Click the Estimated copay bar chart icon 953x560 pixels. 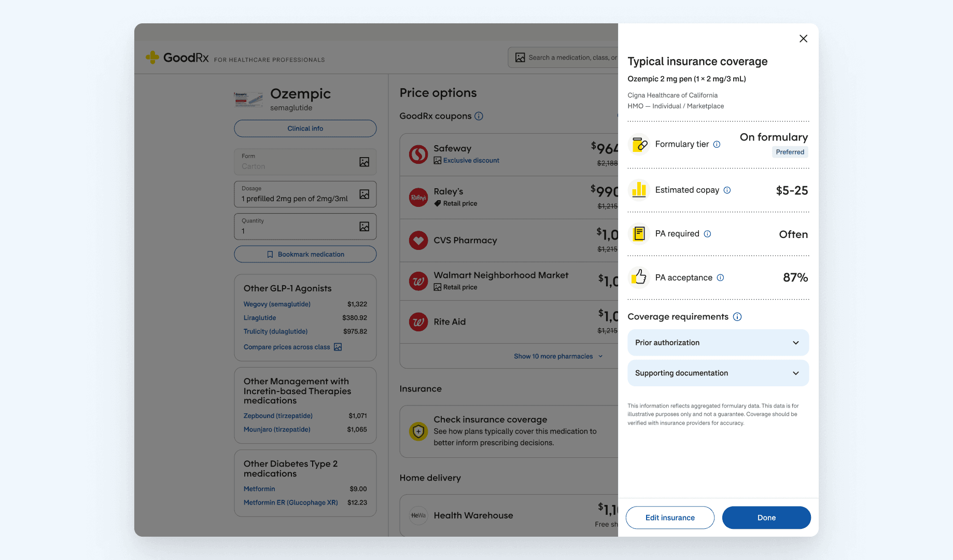pos(639,190)
